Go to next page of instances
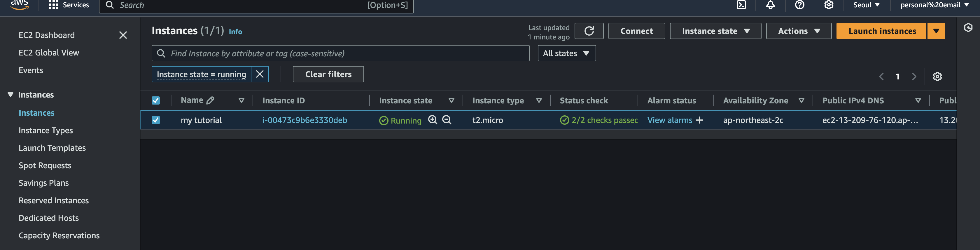980x250 pixels. click(914, 77)
